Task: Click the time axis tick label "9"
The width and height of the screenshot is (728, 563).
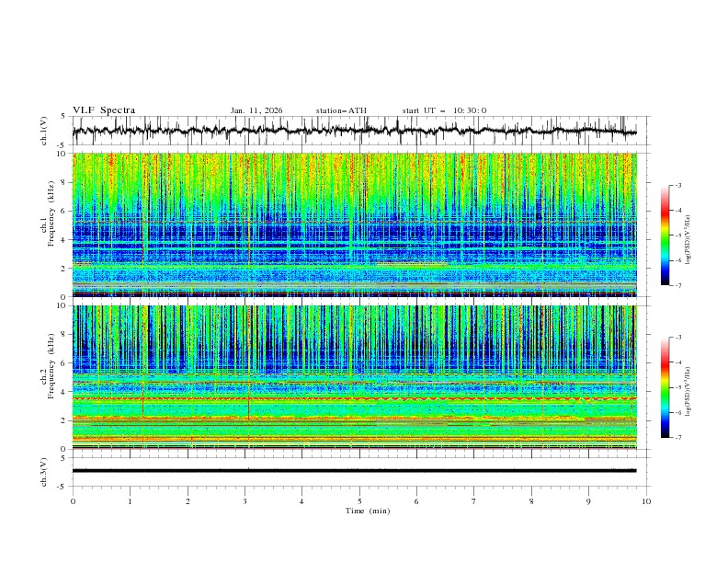Action: click(x=588, y=501)
